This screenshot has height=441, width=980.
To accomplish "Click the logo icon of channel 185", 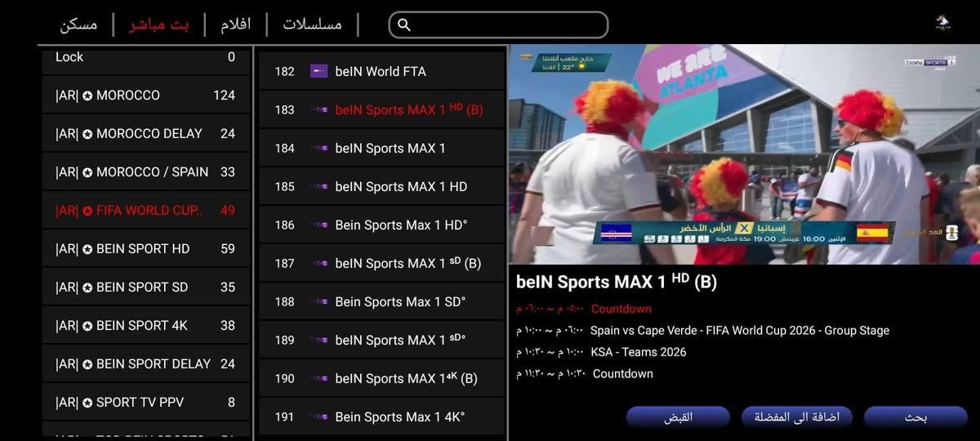I will [x=319, y=186].
